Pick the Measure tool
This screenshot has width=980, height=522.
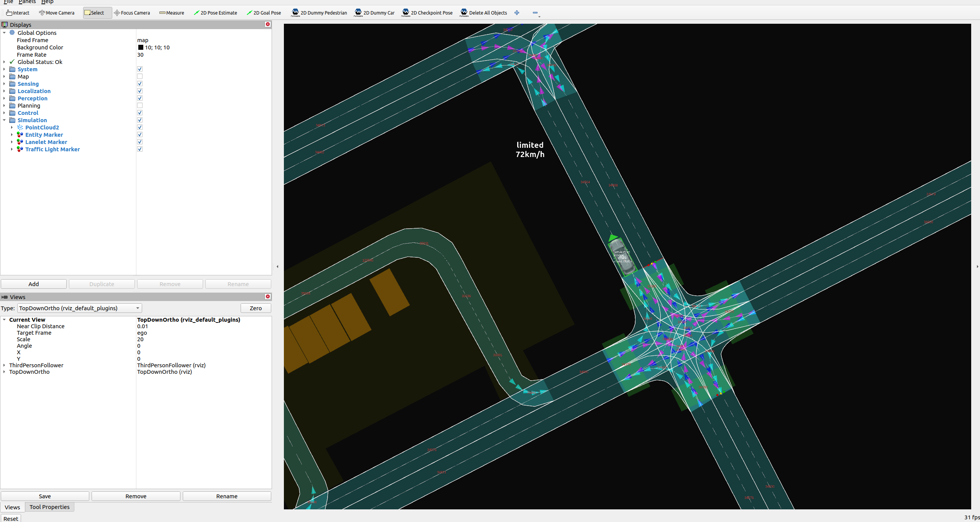172,13
